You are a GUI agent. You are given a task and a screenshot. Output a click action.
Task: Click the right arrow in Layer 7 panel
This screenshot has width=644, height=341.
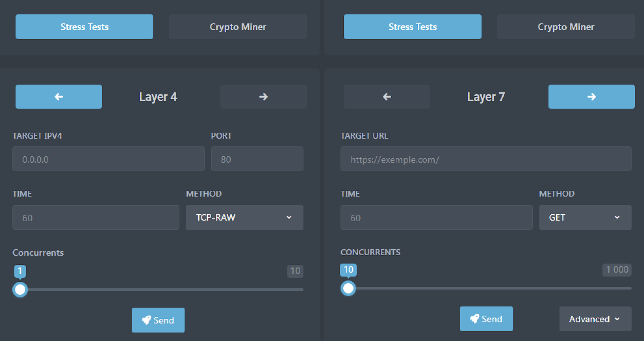pyautogui.click(x=591, y=97)
